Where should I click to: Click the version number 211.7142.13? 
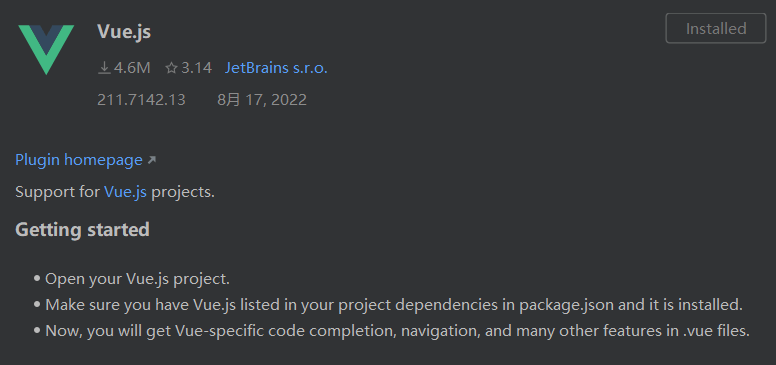141,100
